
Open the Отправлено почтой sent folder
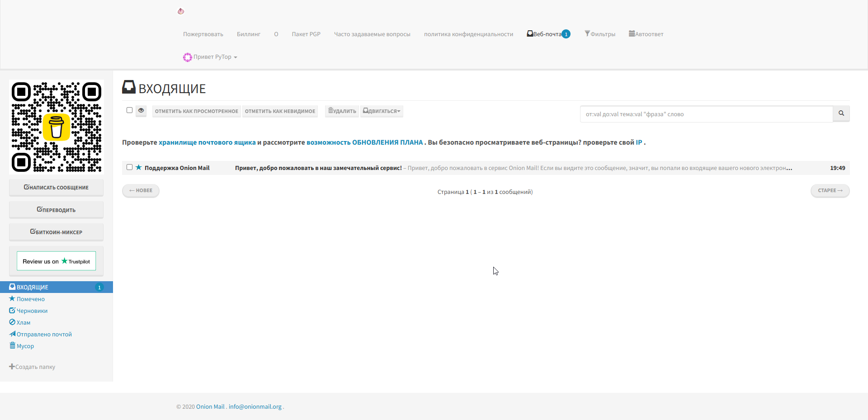coord(44,334)
